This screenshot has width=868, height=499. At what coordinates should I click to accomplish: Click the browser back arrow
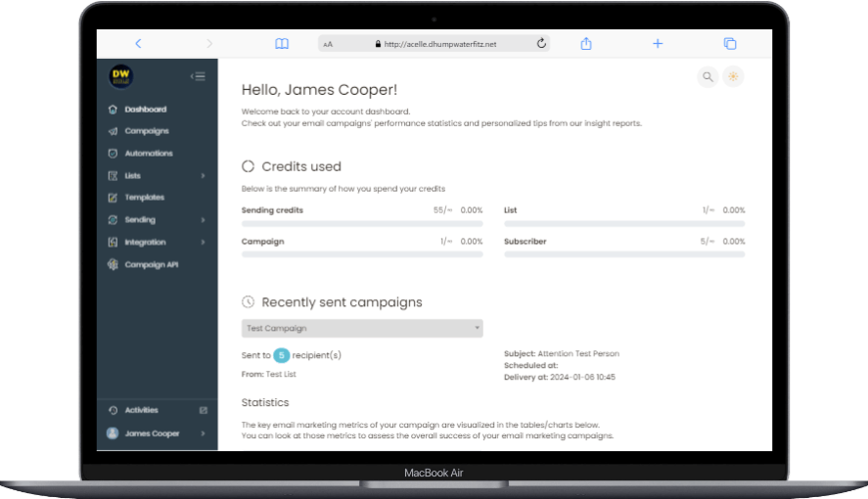click(x=138, y=44)
